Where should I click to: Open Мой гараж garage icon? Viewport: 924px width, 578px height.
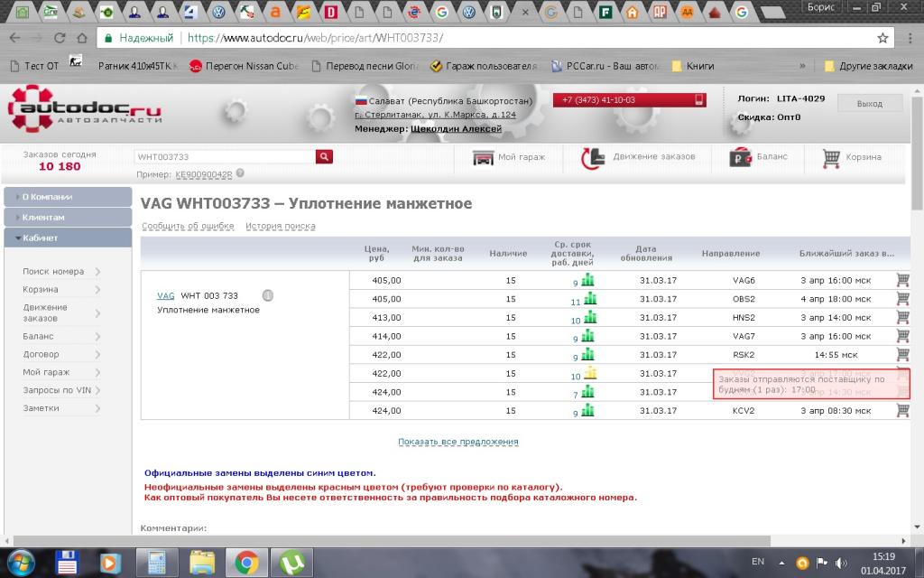483,157
